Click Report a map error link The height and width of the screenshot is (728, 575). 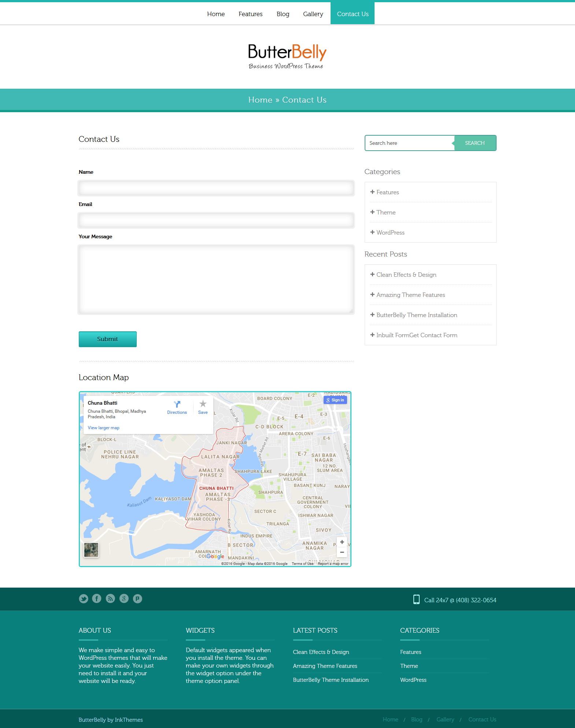coord(333,564)
